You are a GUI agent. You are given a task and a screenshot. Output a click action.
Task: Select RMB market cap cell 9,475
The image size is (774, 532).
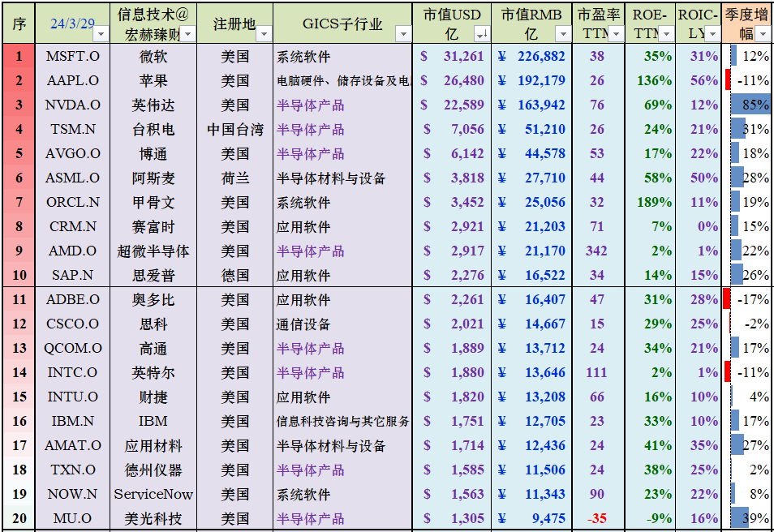(531, 518)
